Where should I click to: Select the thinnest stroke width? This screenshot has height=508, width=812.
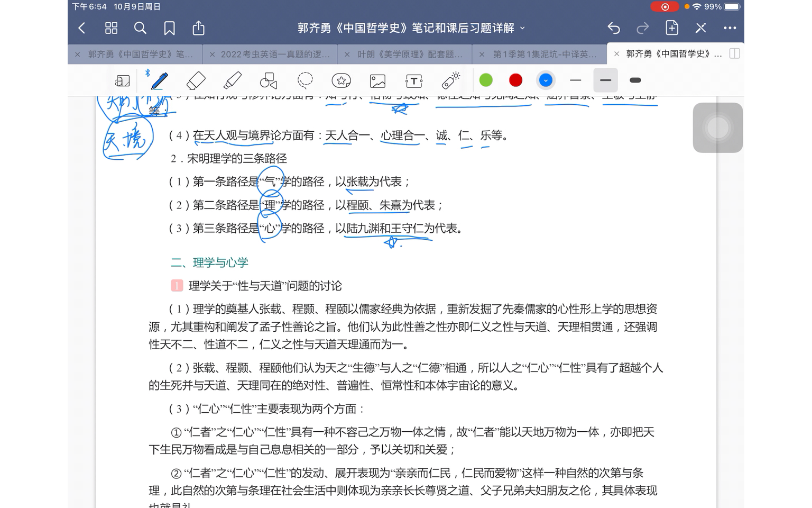coord(576,80)
